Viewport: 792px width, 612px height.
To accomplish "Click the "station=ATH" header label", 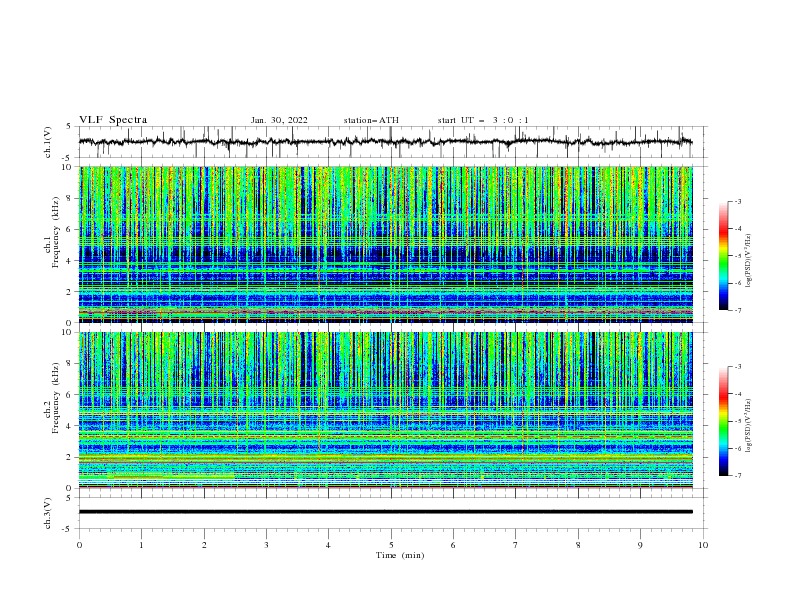I will (371, 120).
